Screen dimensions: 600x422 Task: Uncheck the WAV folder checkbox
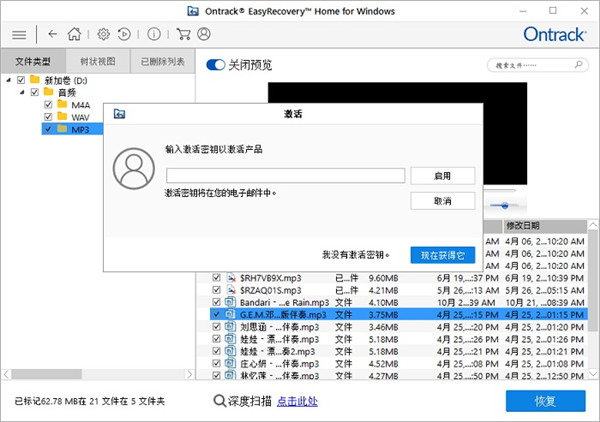click(x=48, y=117)
